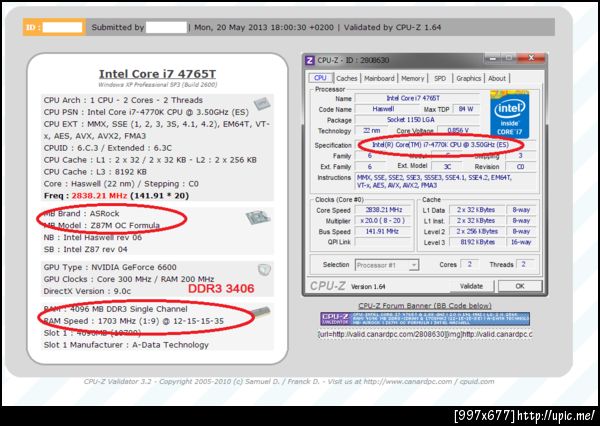Open the Memory tab

click(x=412, y=78)
